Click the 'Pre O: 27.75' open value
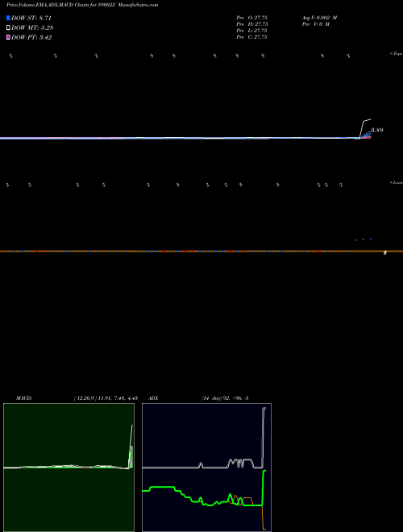The height and width of the screenshot is (532, 403). pyautogui.click(x=251, y=18)
